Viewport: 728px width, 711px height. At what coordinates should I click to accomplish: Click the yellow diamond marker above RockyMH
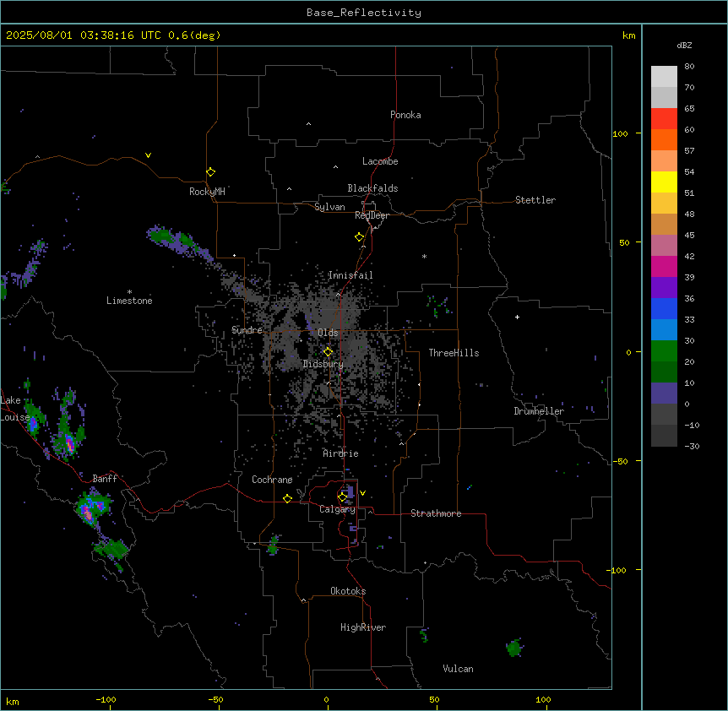coord(210,171)
